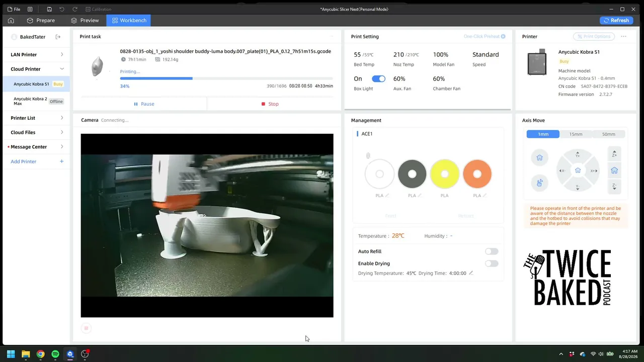This screenshot has height=362, width=644.
Task: Stop the current print
Action: tap(270, 104)
